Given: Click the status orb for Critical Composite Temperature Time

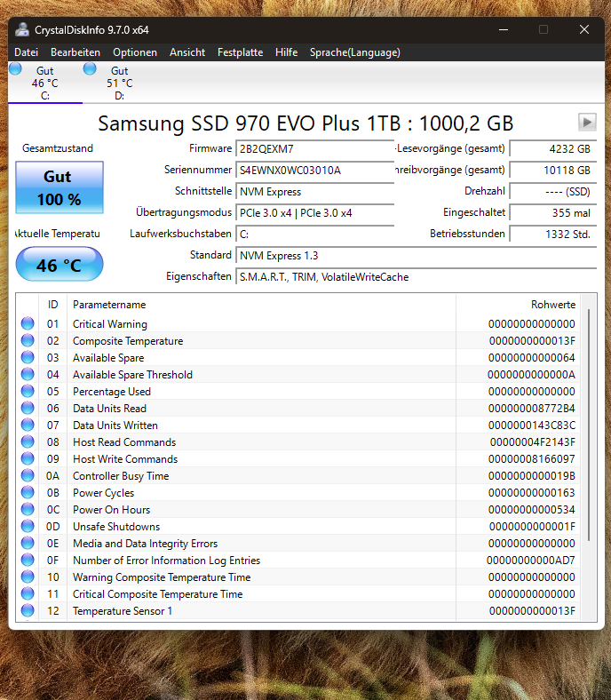Looking at the screenshot, I should 28,593.
